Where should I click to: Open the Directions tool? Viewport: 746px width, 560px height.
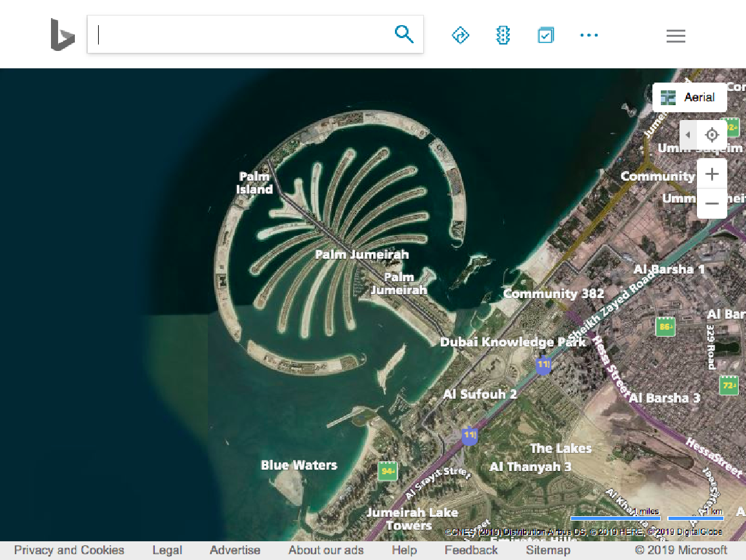click(x=460, y=35)
